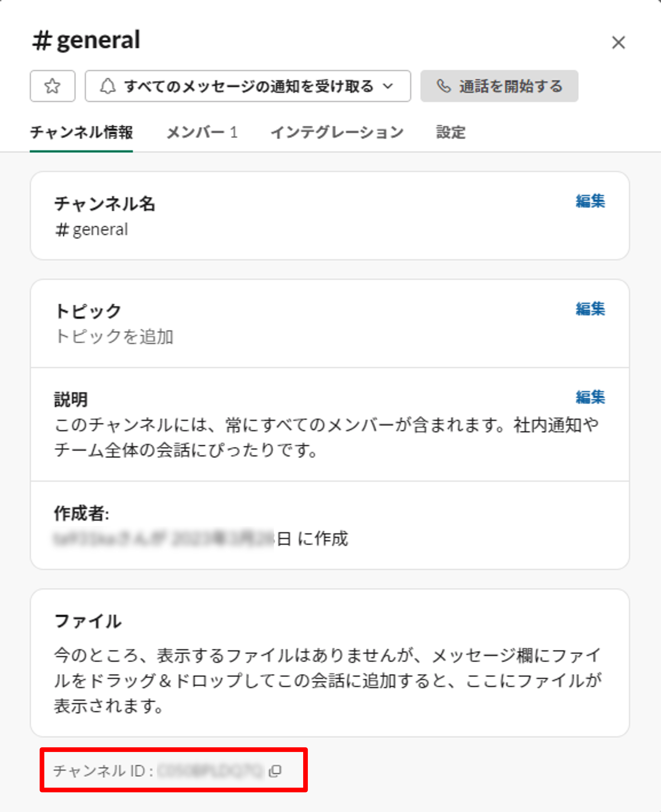The height and width of the screenshot is (812, 661).
Task: Open notification preferences dropdown chevron
Action: coord(388,86)
